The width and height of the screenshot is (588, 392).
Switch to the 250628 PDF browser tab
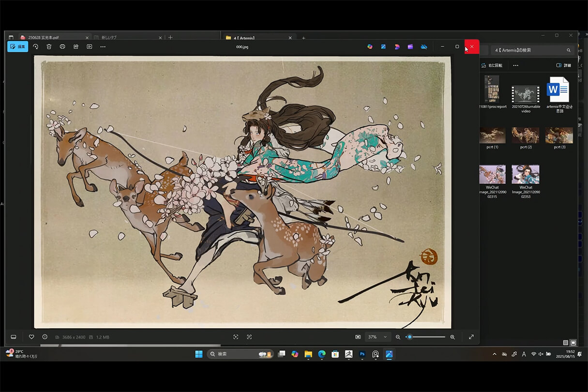51,37
